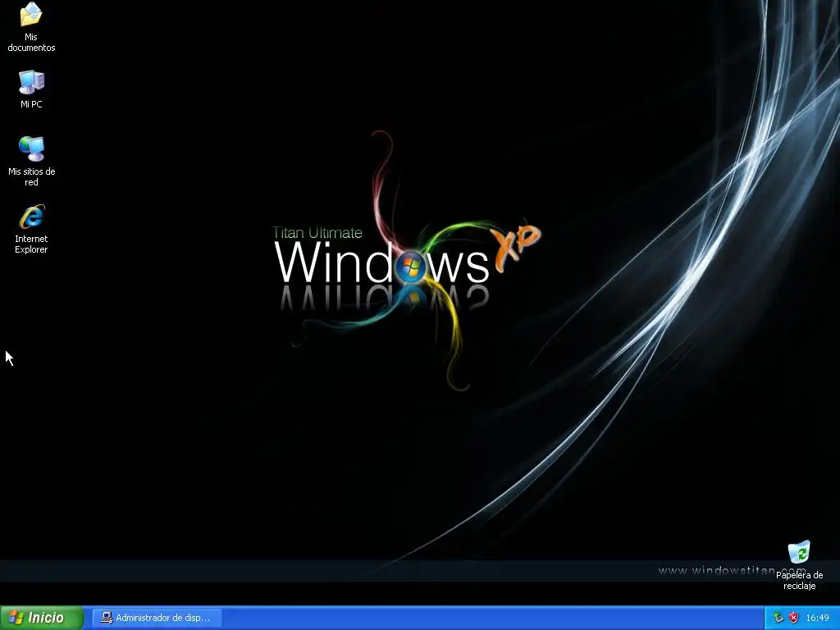Select the Mis sitios de red icon
This screenshot has height=630, width=840.
click(32, 162)
